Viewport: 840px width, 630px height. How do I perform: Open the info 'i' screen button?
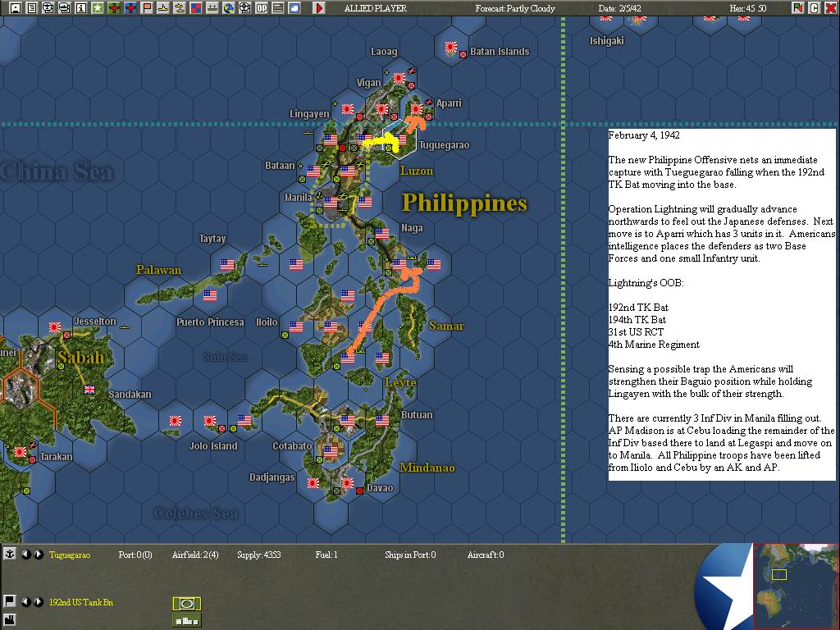81,8
